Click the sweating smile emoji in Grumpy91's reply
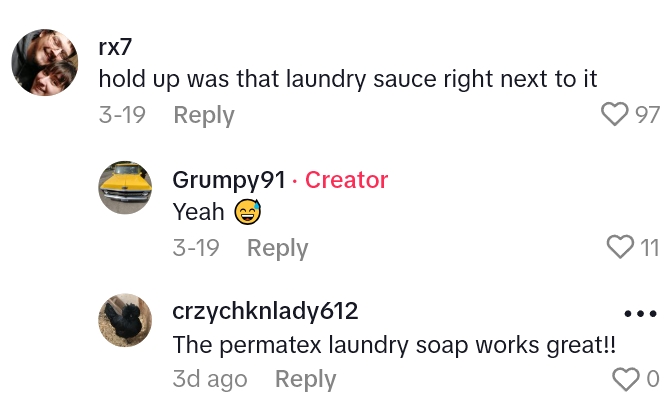This screenshot has width=668, height=409. [248, 212]
